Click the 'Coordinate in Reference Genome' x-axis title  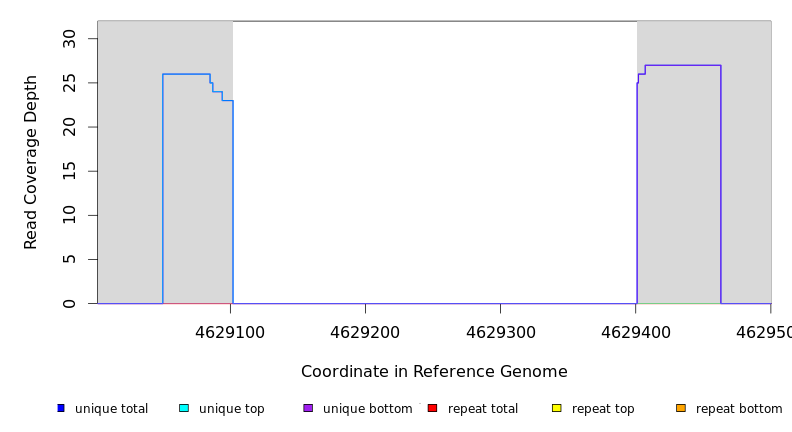pos(434,372)
